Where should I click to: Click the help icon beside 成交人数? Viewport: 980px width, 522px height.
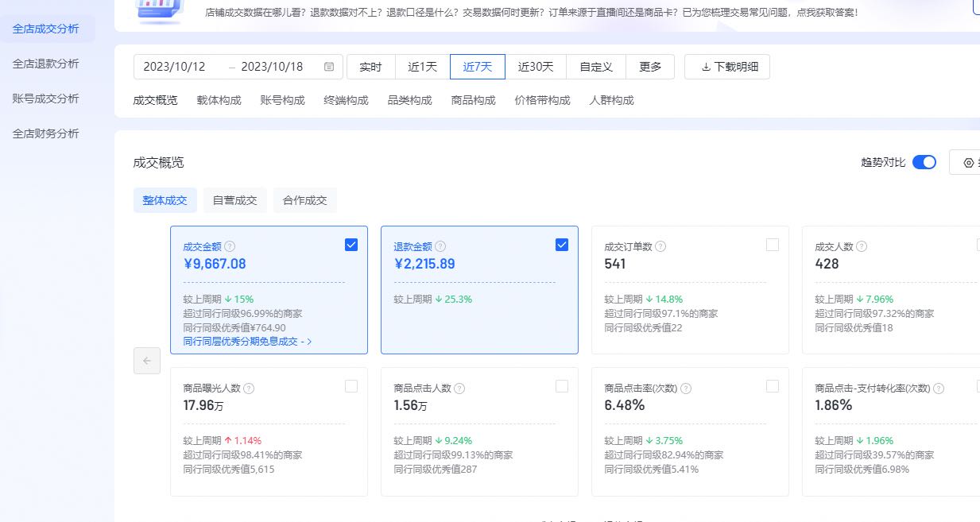(x=862, y=247)
